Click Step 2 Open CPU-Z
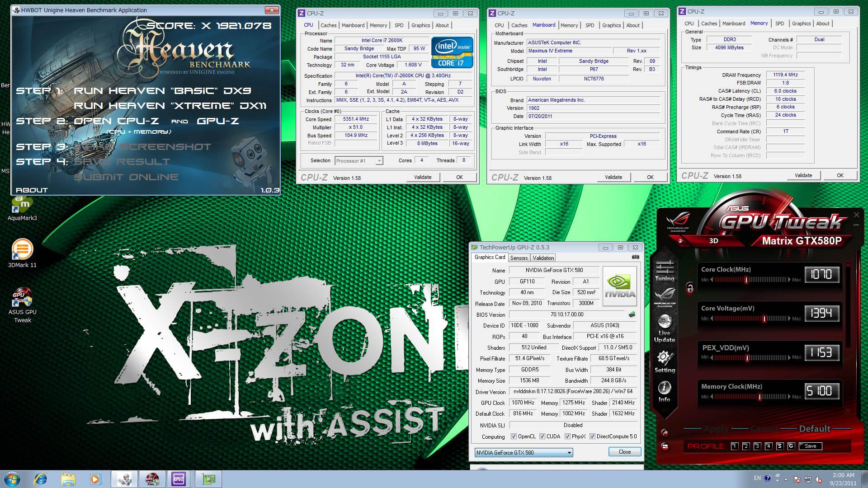 point(117,121)
